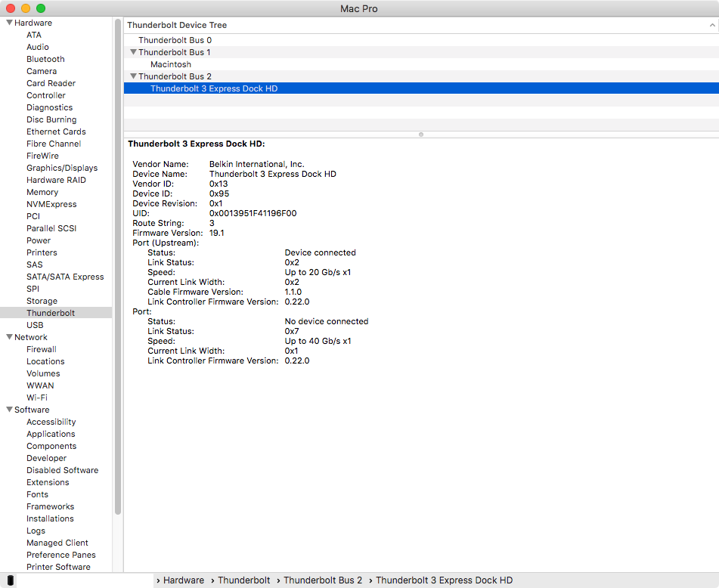Select Components in the sidebar
The height and width of the screenshot is (588, 719).
point(51,446)
